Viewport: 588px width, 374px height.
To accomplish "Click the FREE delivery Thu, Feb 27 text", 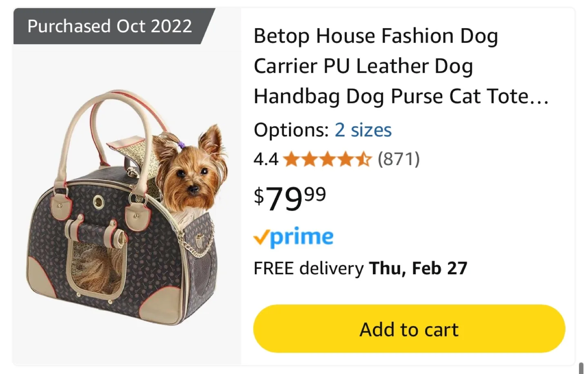I will [361, 268].
